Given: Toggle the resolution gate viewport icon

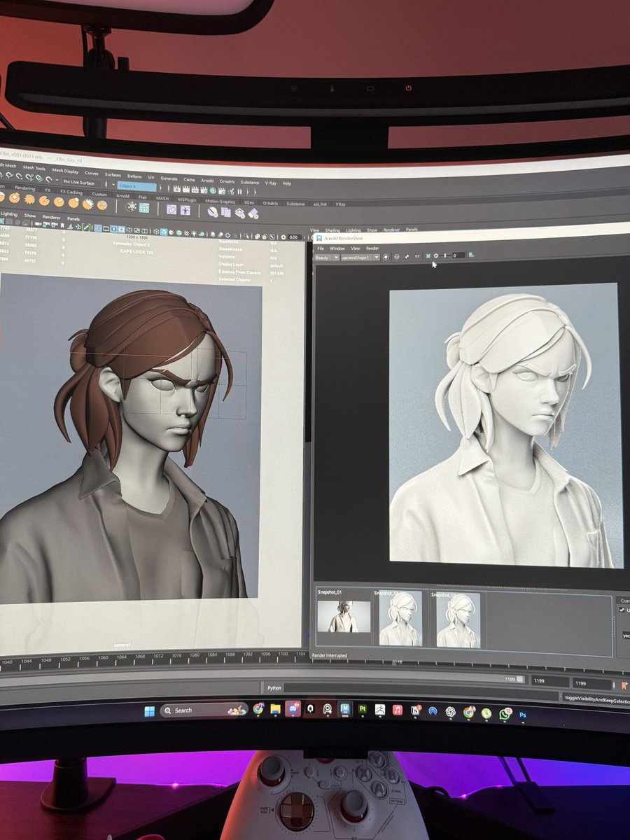Looking at the screenshot, I should pos(113,228).
